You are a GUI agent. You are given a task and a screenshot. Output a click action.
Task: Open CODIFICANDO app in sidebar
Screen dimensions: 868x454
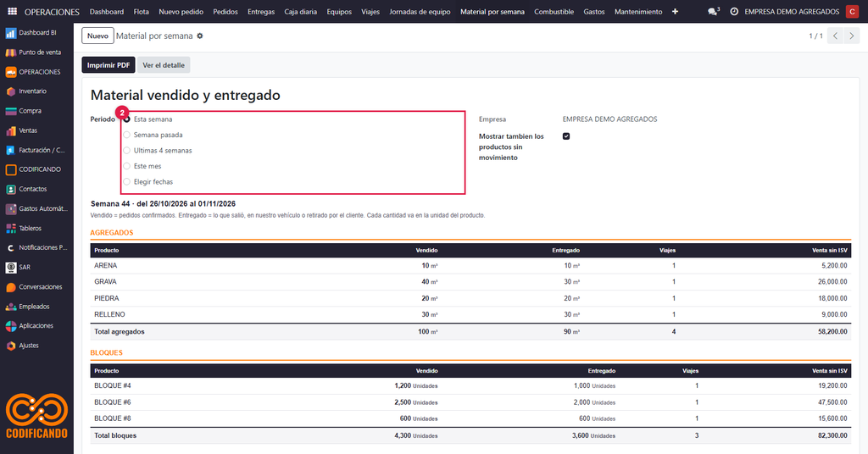[x=36, y=169]
